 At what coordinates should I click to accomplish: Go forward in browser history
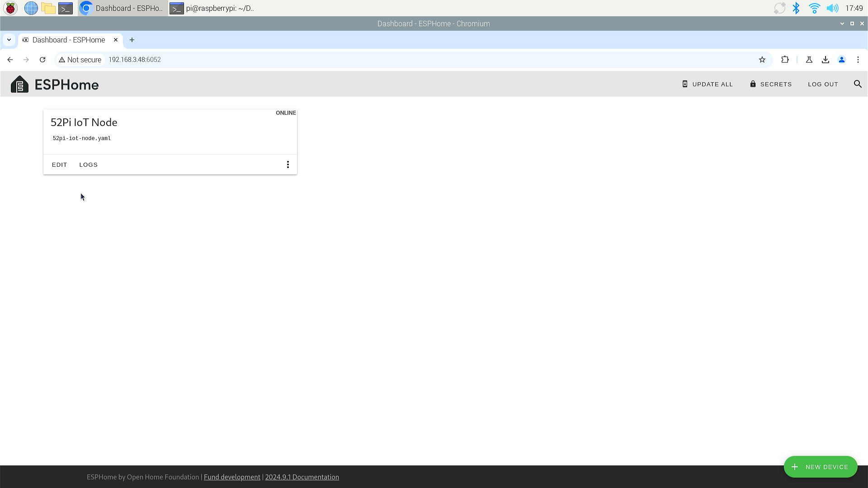click(x=26, y=60)
